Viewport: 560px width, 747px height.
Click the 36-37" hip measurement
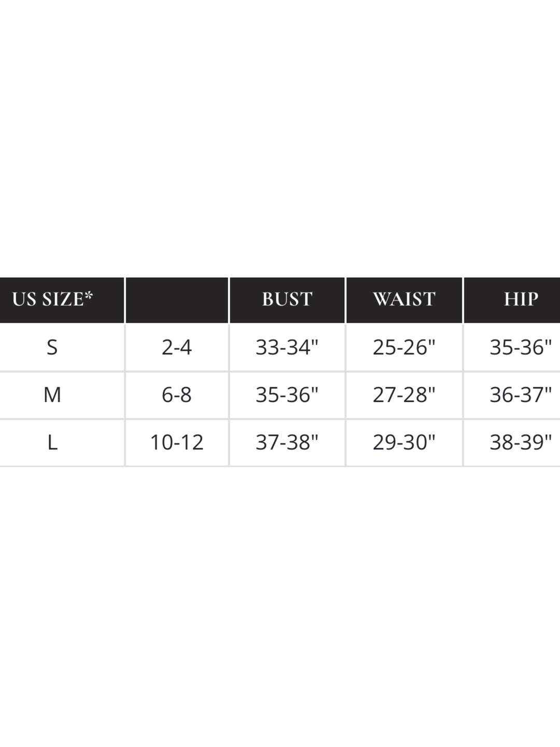coord(521,394)
